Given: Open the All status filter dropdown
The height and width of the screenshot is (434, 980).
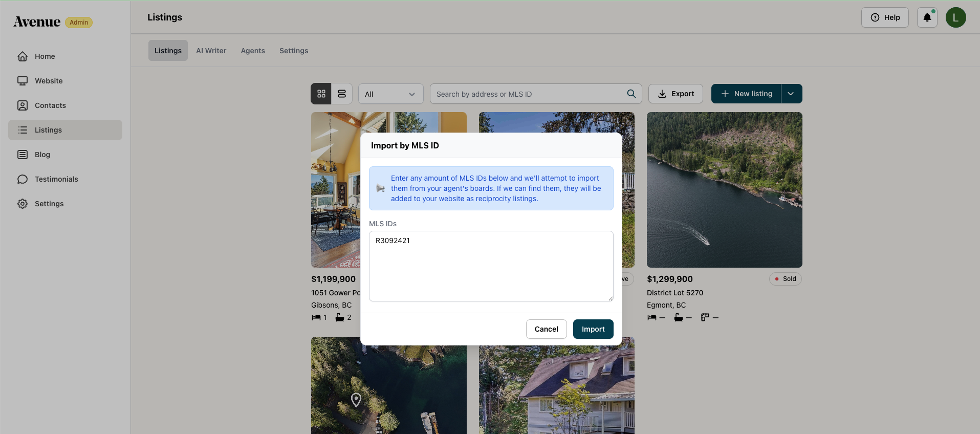Looking at the screenshot, I should coord(391,94).
